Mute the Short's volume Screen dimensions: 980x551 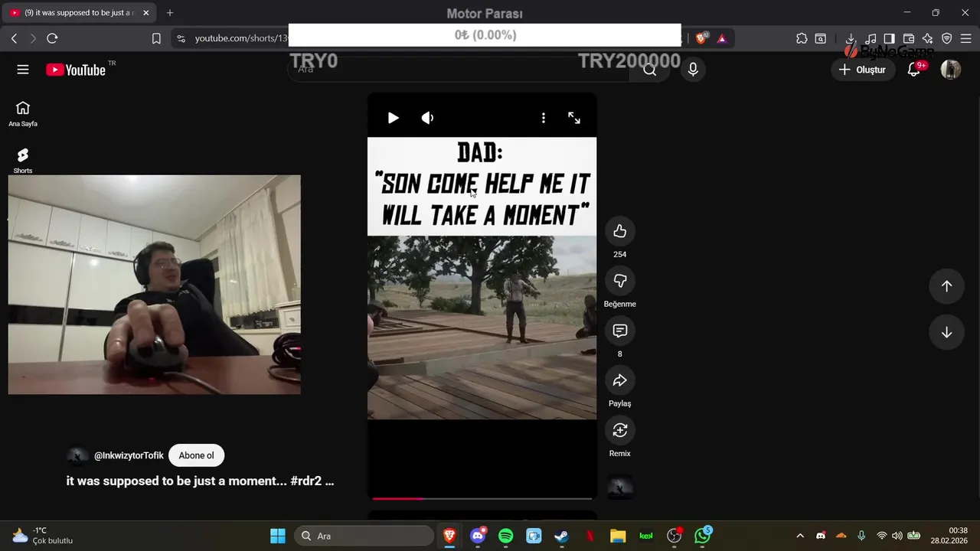coord(427,118)
